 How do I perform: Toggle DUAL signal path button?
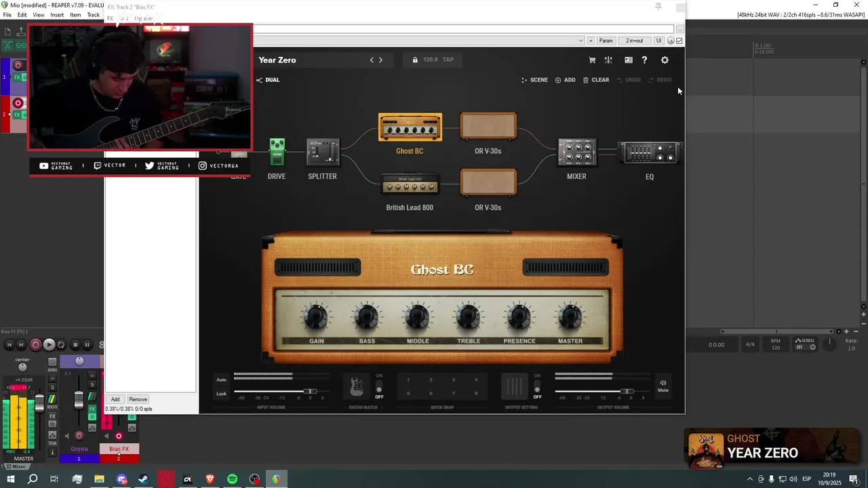point(268,80)
